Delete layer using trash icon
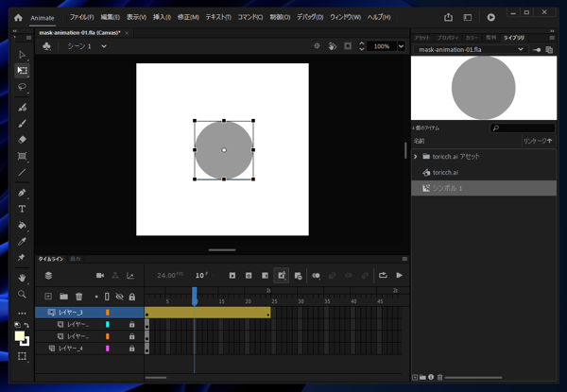Screen dimensions: 567x392 79,297
